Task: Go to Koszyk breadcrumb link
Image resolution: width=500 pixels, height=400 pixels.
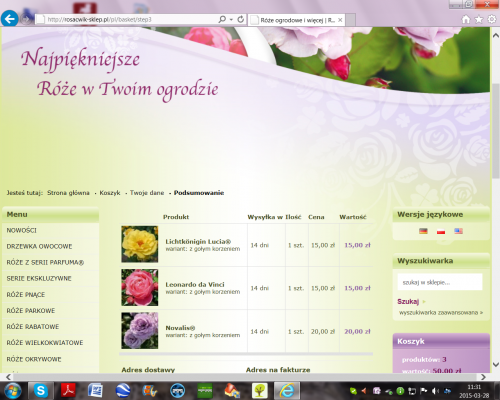Action: click(110, 193)
